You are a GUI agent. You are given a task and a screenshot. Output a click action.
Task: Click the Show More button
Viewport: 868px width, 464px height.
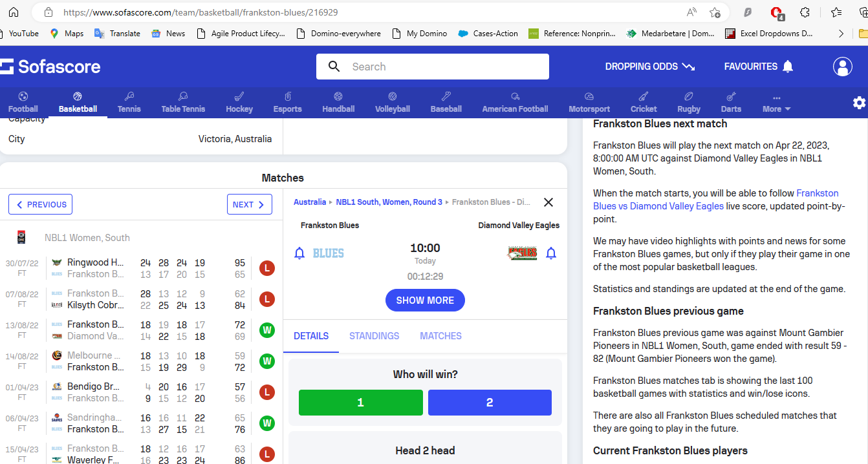click(425, 301)
